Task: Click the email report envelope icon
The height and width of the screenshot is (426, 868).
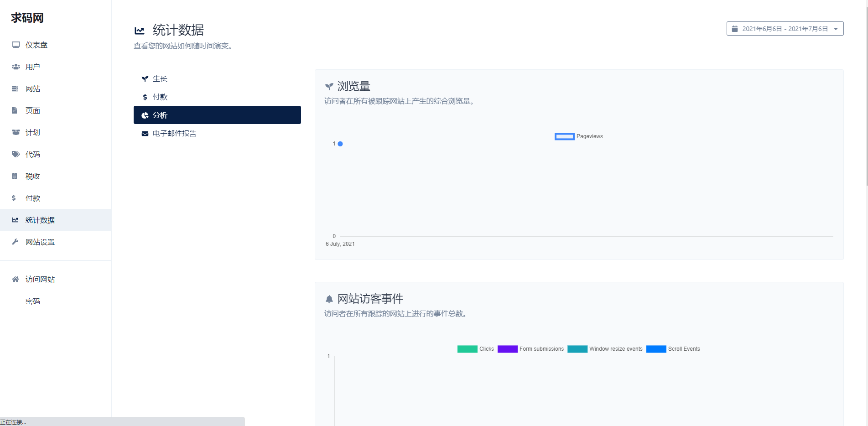Action: pos(145,134)
